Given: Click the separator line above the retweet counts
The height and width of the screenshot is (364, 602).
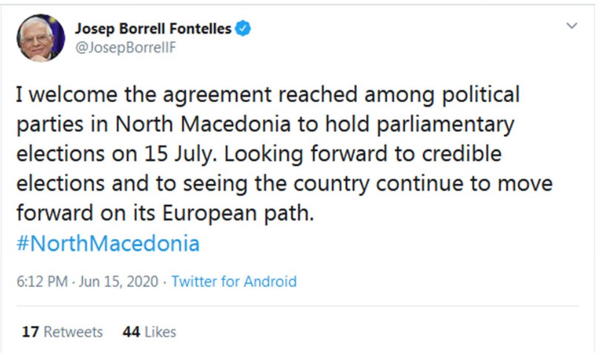Looking at the screenshot, I should (x=297, y=306).
